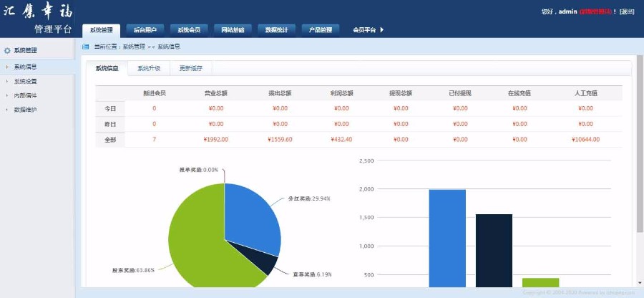Select the 网站基础 navigation tab
Screen dimensions: 644x298
233,30
